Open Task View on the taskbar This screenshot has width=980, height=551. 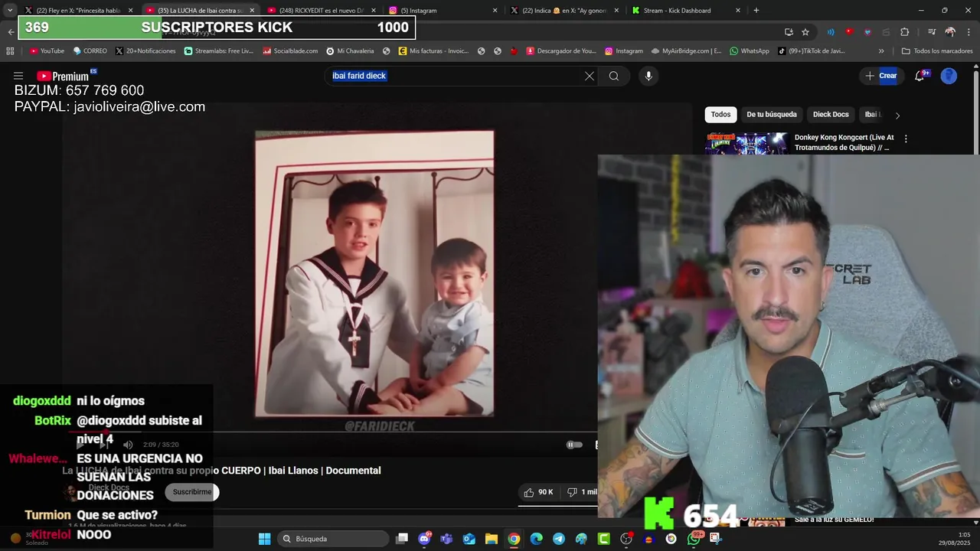[x=402, y=539]
